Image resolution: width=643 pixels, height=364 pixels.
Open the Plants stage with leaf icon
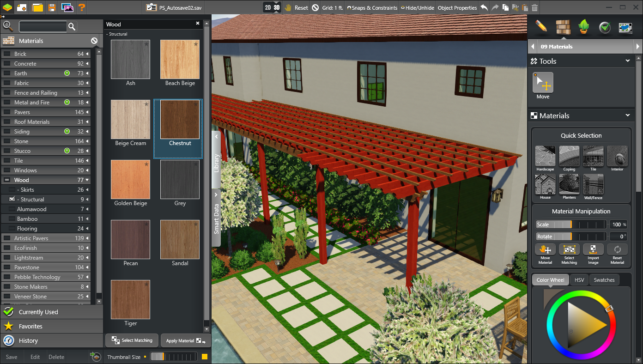pyautogui.click(x=583, y=27)
